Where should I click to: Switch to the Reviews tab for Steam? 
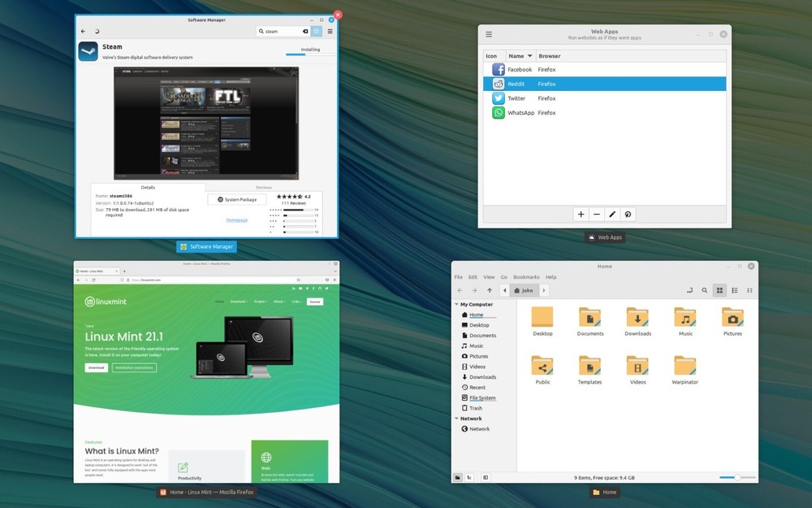pyautogui.click(x=266, y=187)
